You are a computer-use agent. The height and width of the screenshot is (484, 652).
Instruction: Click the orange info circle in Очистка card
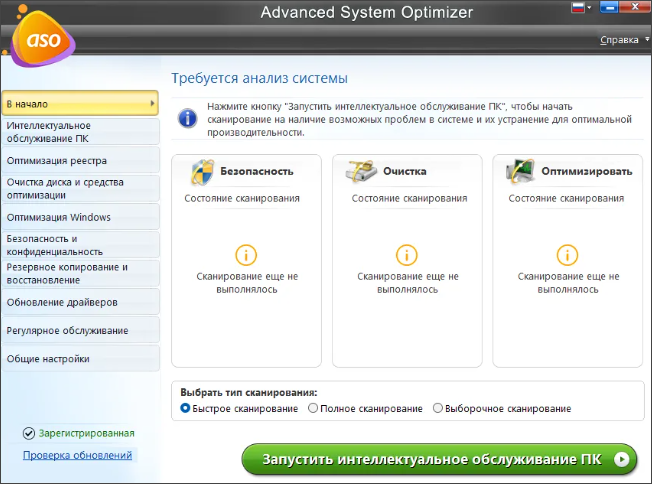point(407,255)
